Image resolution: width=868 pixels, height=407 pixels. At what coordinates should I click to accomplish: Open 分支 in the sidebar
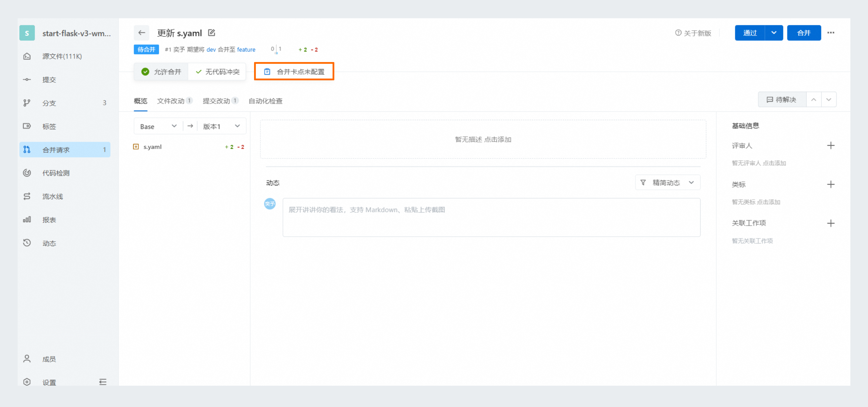tap(65, 103)
